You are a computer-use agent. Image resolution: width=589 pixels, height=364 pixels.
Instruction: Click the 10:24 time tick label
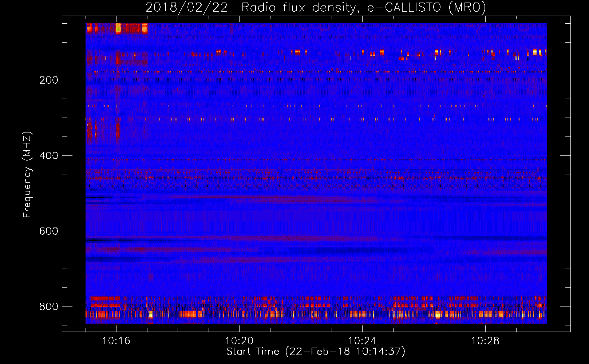[362, 341]
